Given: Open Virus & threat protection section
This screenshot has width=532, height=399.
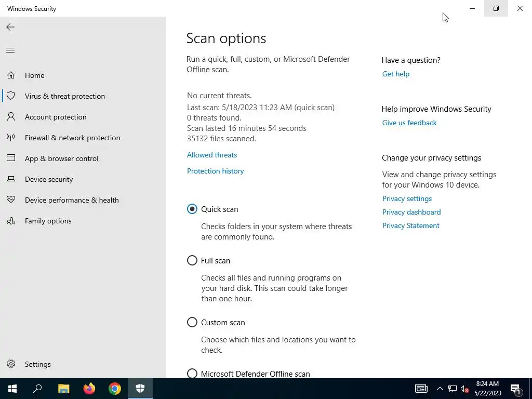Looking at the screenshot, I should coord(65,96).
